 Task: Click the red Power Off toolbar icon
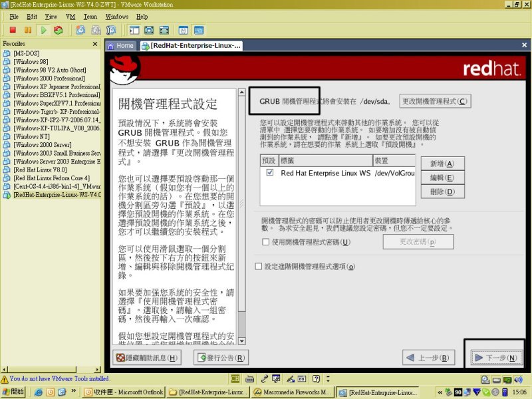(13, 30)
